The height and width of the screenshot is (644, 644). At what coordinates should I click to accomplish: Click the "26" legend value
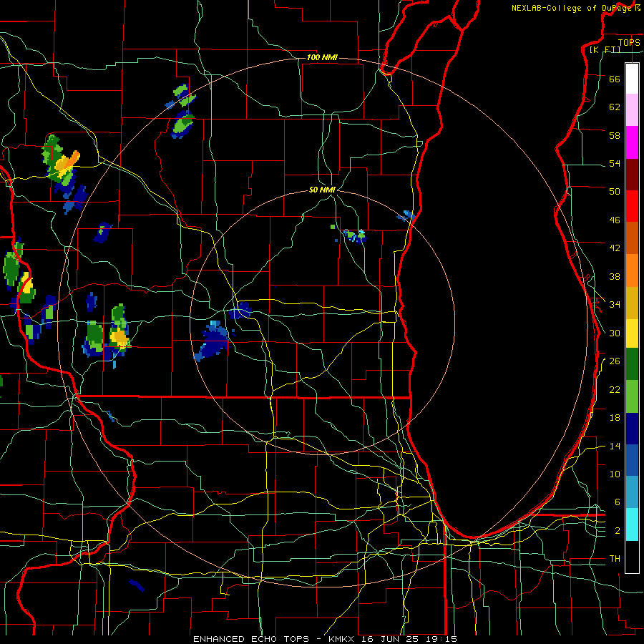tap(615, 361)
